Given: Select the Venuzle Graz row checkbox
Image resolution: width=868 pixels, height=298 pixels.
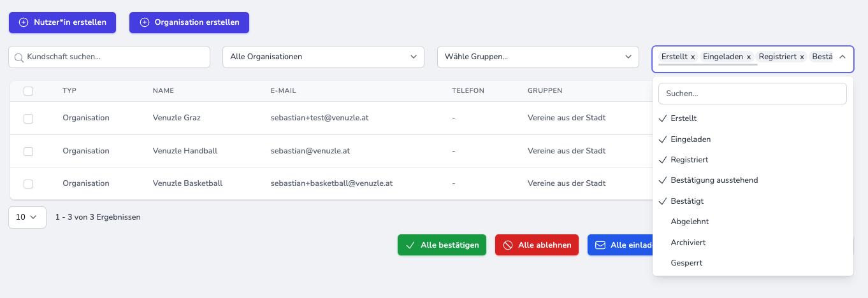Looking at the screenshot, I should (x=28, y=118).
